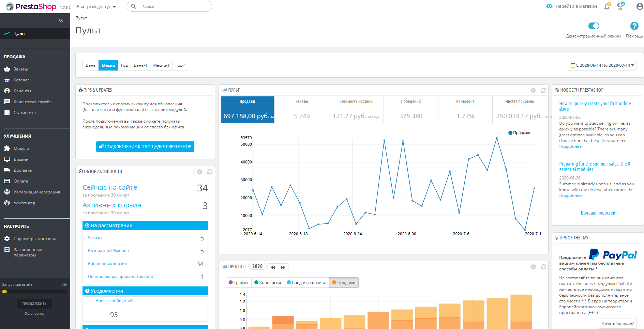
Task: Toggle Трафик series in forecast chart
Action: [x=238, y=282]
